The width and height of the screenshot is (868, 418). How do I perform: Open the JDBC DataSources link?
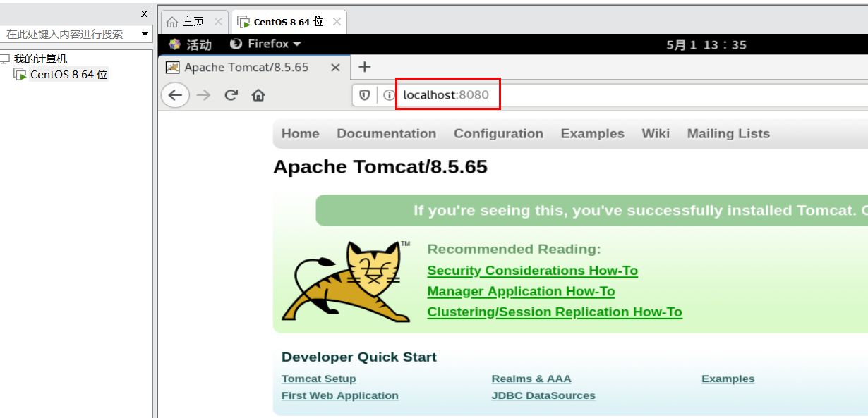pyautogui.click(x=543, y=395)
